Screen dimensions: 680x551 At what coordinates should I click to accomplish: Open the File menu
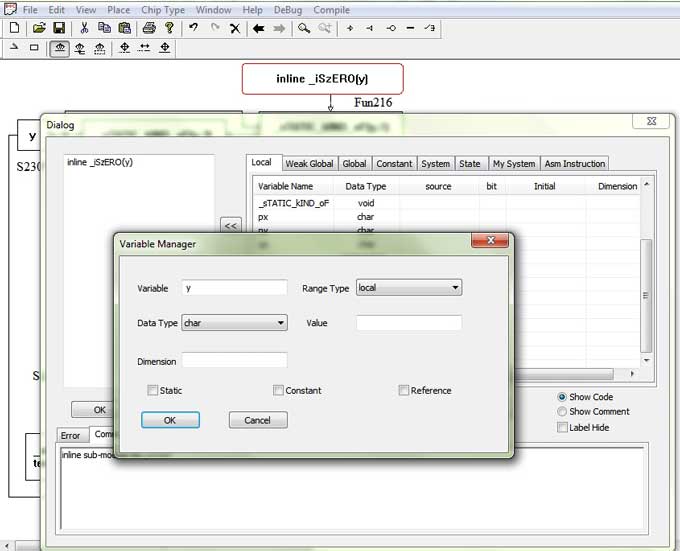[30, 10]
